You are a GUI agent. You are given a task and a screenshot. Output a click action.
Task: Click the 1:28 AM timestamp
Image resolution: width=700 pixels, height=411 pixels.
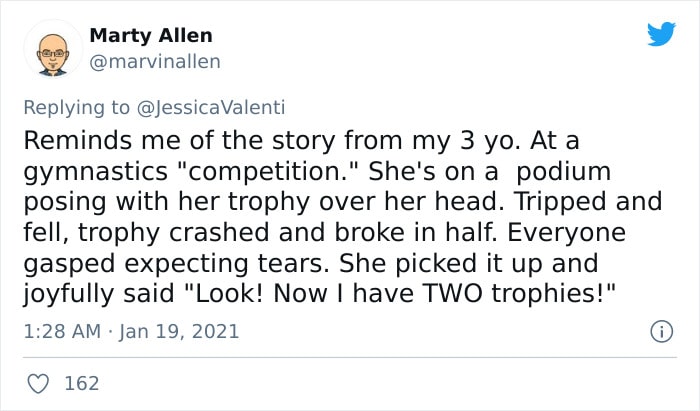[x=62, y=332]
